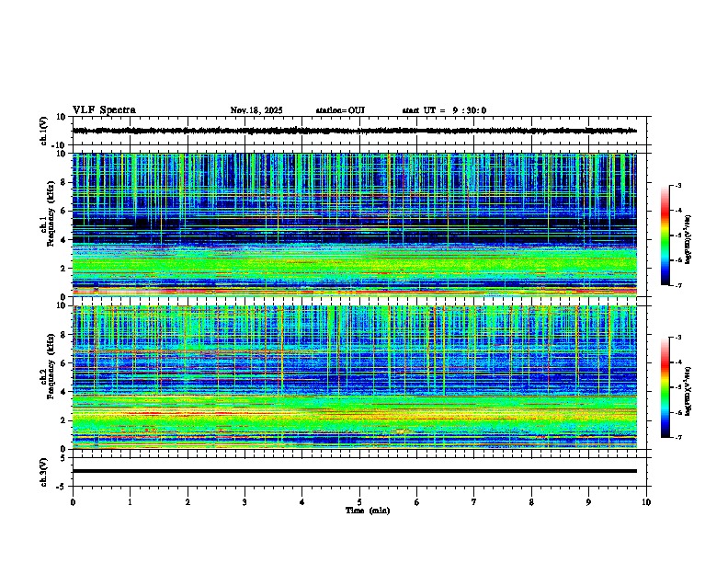Click tick label "1" on the time axis

click(130, 502)
